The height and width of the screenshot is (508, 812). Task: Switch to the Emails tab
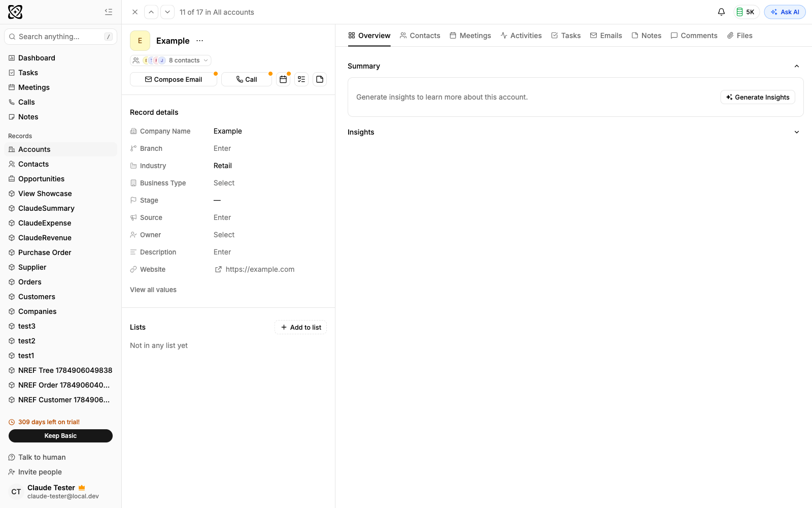(x=606, y=36)
